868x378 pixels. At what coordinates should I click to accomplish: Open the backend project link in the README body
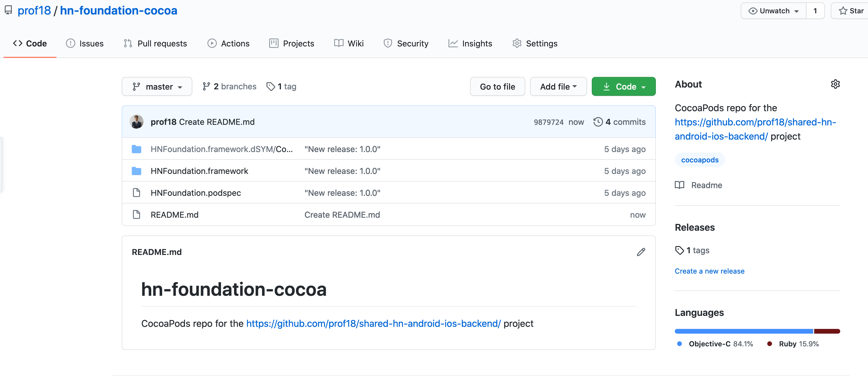pos(374,323)
